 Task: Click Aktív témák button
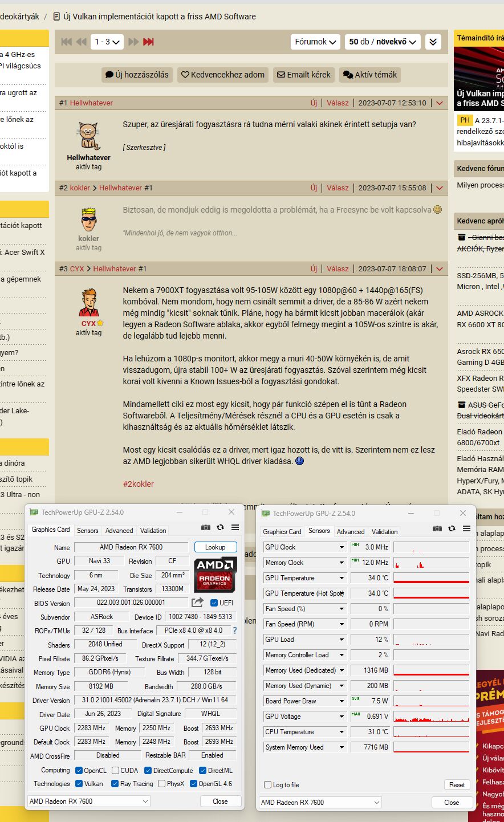point(370,75)
